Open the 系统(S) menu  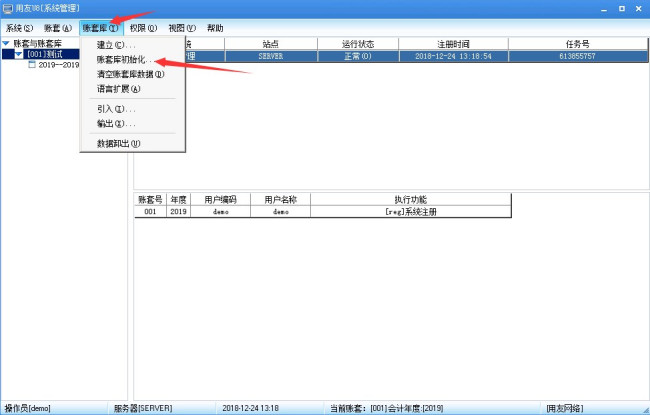tap(19, 28)
